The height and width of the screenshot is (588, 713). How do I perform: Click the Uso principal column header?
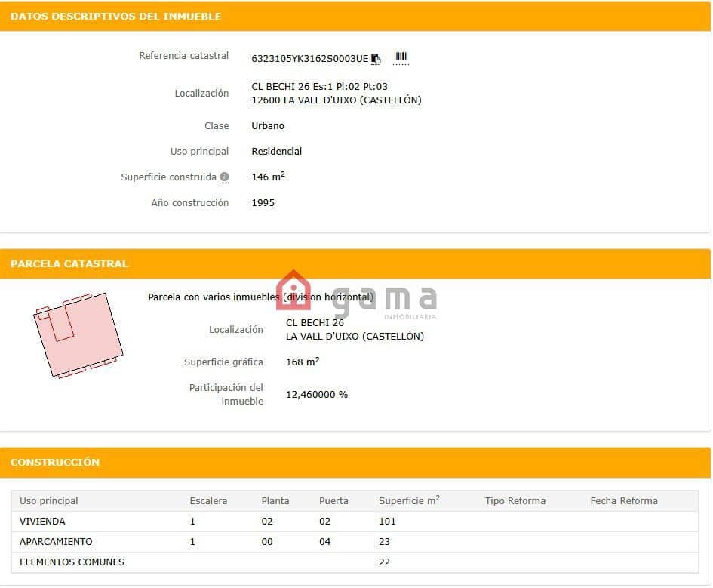point(48,500)
